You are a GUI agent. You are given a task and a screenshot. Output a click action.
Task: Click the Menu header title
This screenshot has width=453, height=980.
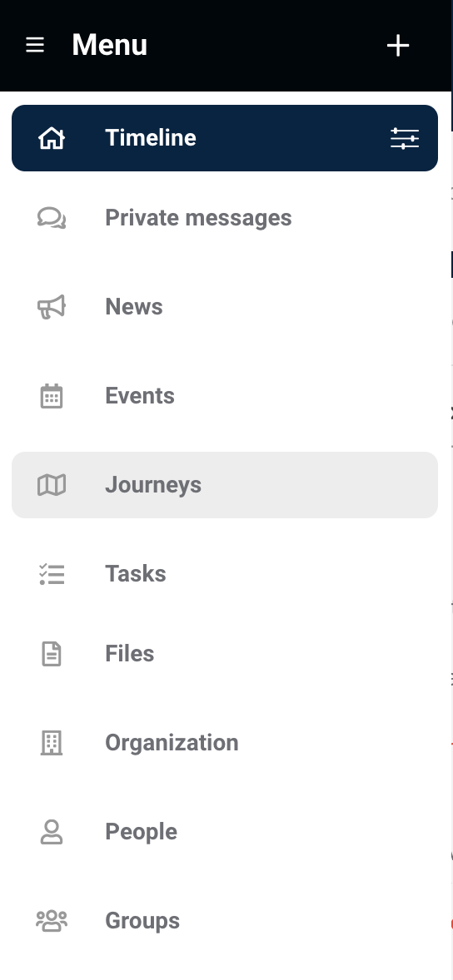(x=109, y=45)
